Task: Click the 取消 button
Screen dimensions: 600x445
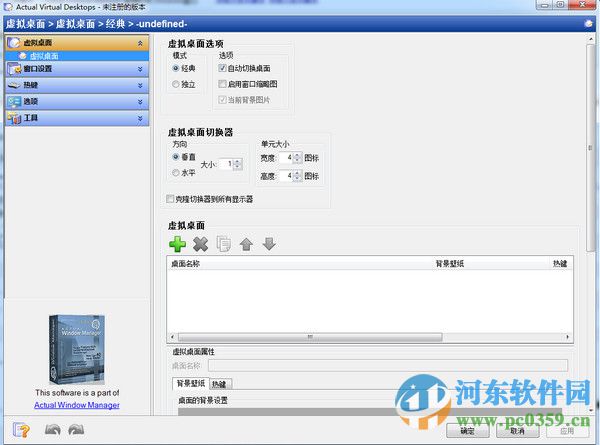Action: pyautogui.click(x=517, y=431)
